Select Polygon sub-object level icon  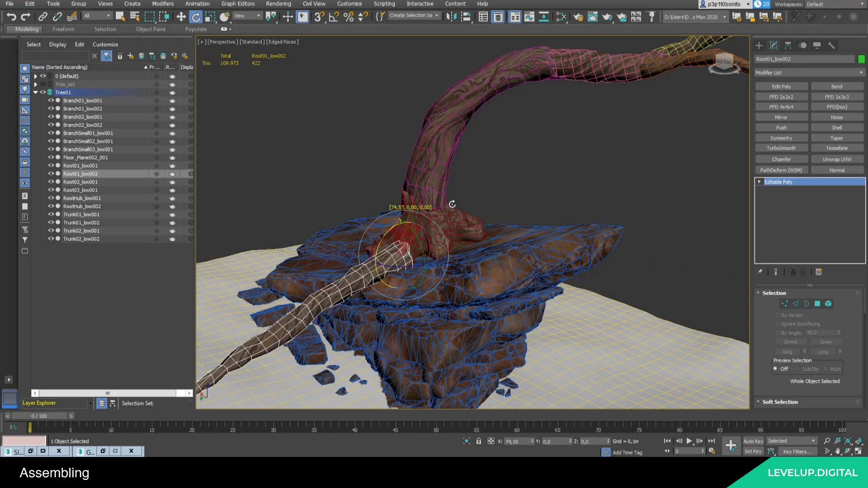pos(817,304)
